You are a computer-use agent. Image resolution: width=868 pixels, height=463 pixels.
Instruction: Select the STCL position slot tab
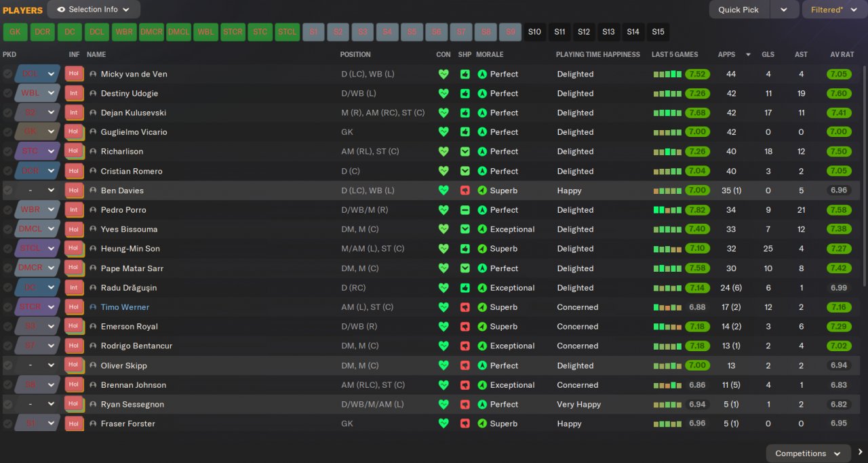287,32
